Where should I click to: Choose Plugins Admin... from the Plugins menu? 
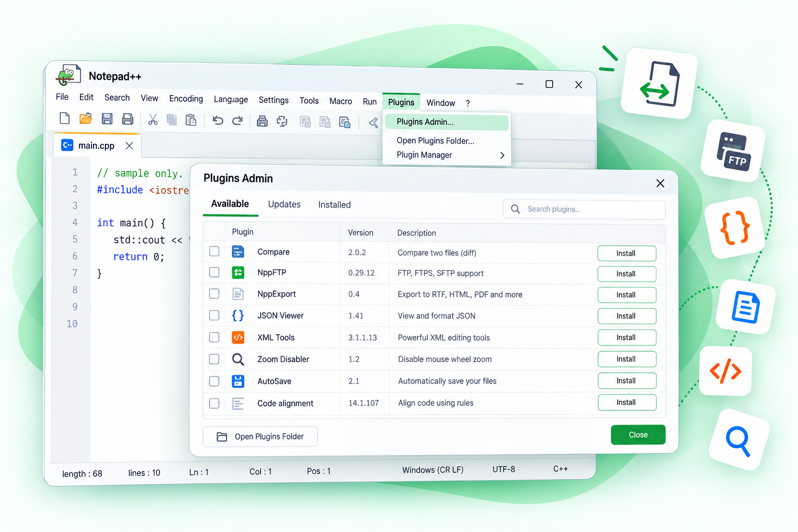click(447, 122)
